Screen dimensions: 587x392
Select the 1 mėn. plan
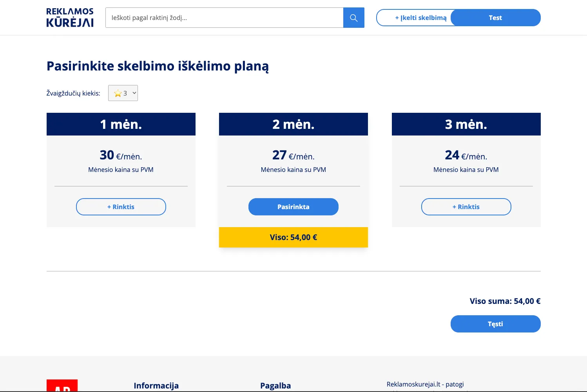[x=121, y=207]
